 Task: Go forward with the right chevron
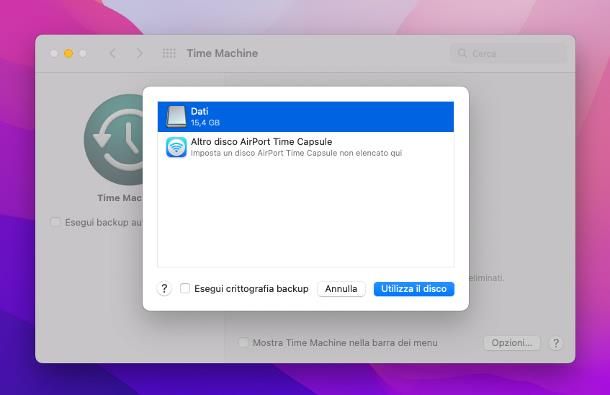pyautogui.click(x=140, y=53)
